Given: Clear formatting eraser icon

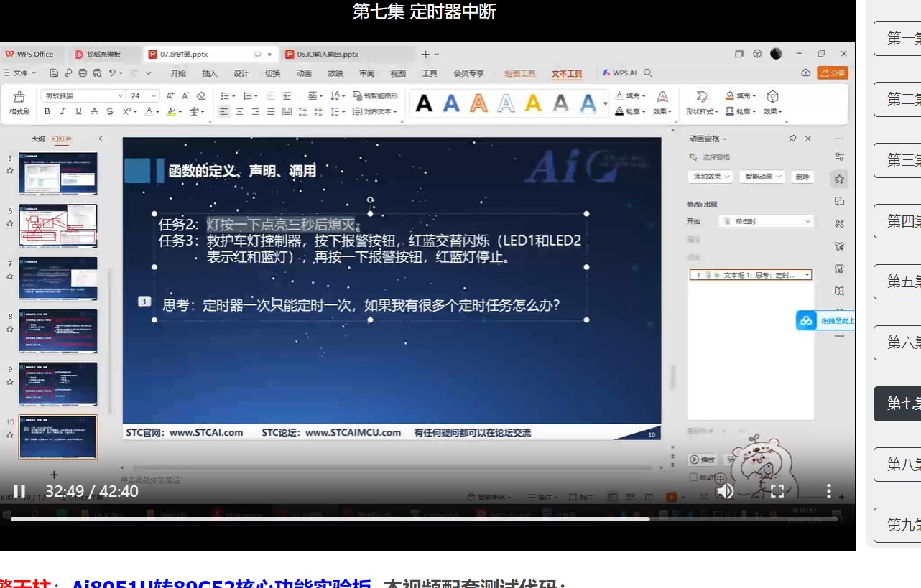Looking at the screenshot, I should [201, 95].
